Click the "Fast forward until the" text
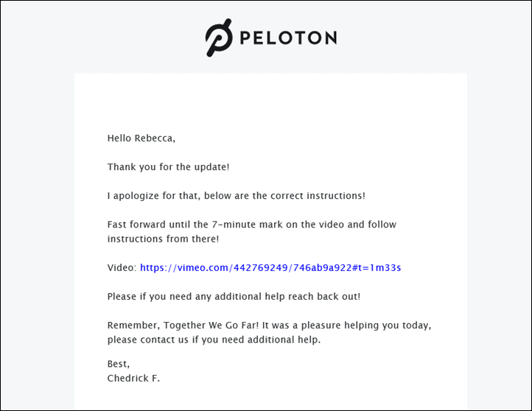Screen dimensions: 532x411 click(158, 225)
